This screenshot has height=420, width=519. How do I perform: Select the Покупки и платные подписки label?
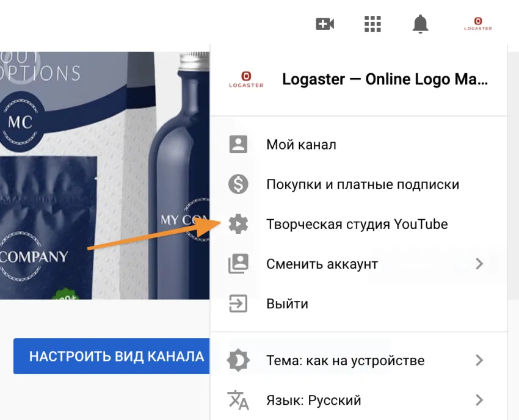pos(363,184)
